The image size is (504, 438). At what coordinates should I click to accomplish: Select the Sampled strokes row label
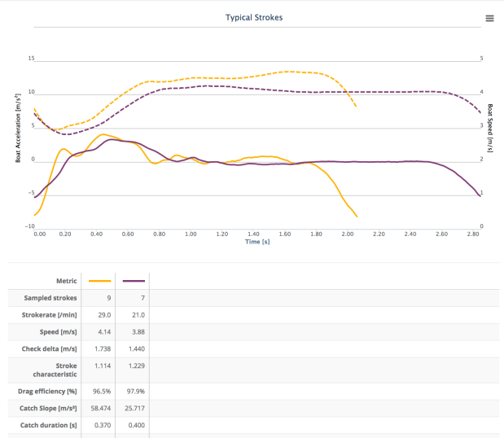pos(50,298)
